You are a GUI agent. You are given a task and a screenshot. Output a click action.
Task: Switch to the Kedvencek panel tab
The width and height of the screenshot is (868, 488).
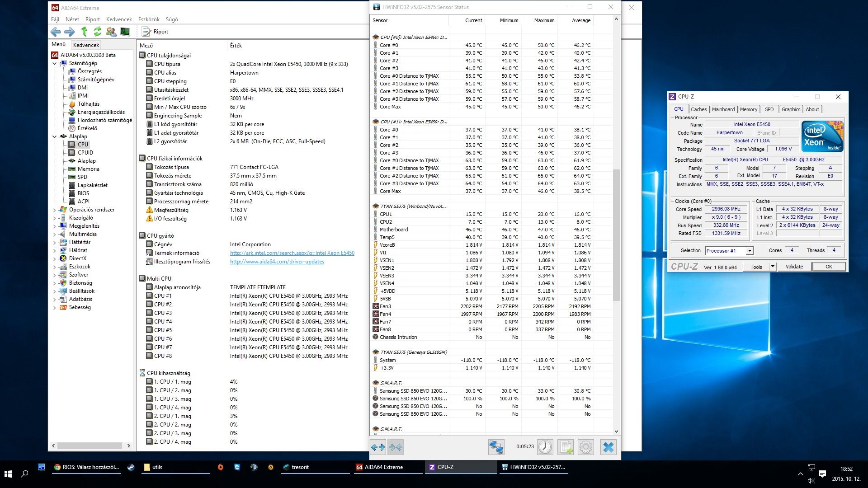(x=86, y=45)
